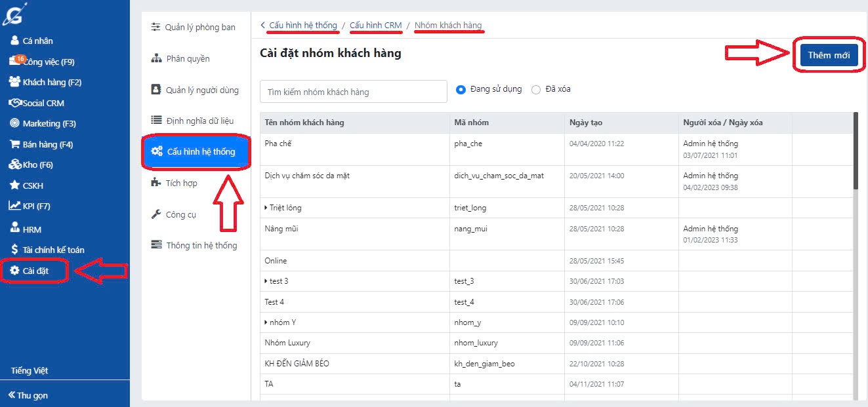Click the Định nghĩa dữ liệu list icon
Viewport: 868px width, 407px height.
point(156,120)
